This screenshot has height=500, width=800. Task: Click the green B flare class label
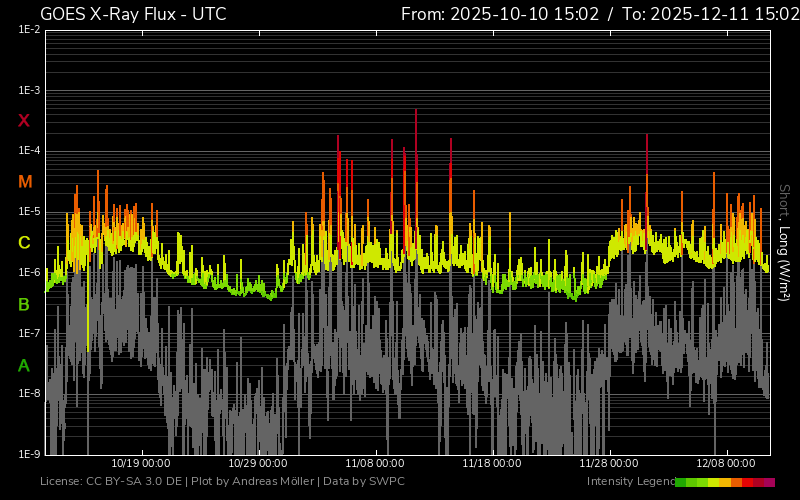point(24,305)
